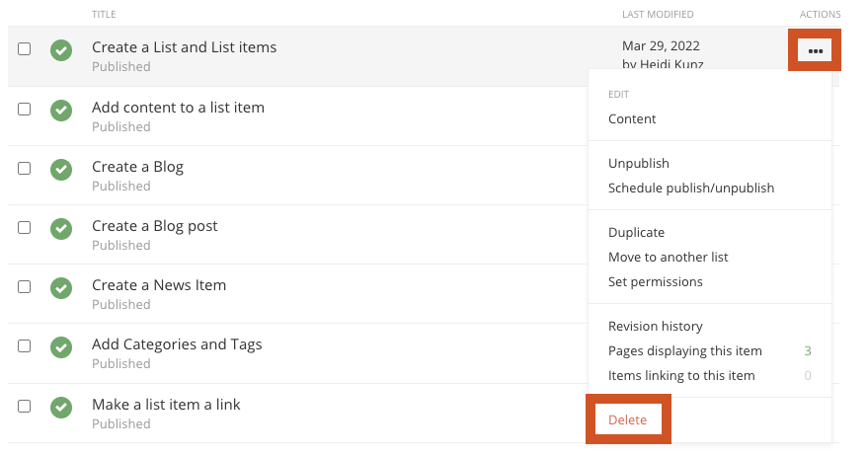Viewport: 868px width, 455px height.
Task: Open the Create a News Item title link
Action: (x=159, y=284)
